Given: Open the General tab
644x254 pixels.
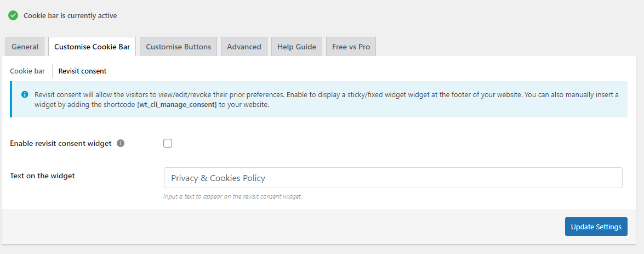Looking at the screenshot, I should tap(25, 47).
